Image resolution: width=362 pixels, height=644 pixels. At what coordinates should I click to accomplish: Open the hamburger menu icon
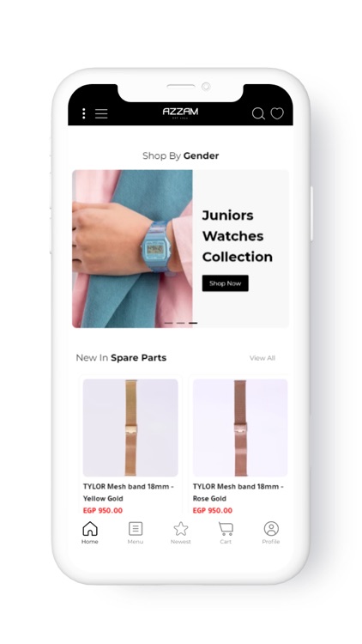(x=101, y=113)
